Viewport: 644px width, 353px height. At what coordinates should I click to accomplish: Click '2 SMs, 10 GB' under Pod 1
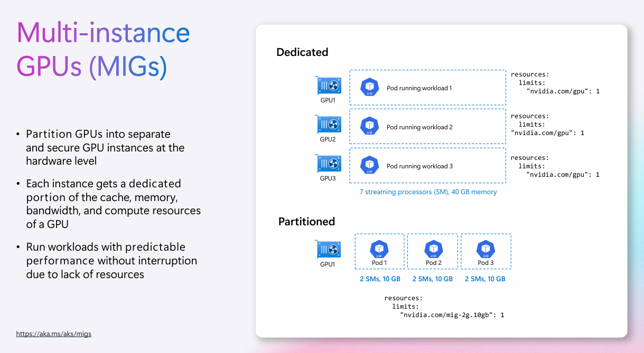380,279
